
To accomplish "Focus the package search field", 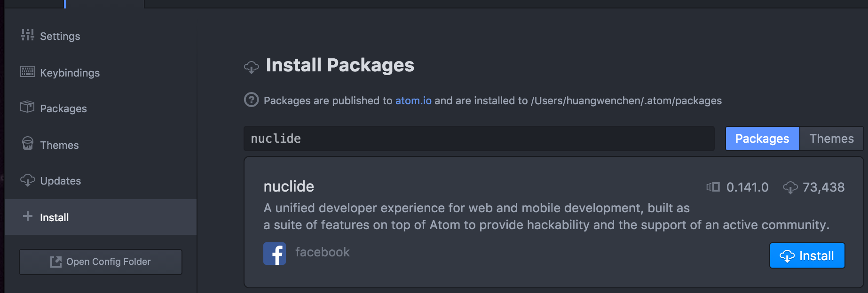I will [x=479, y=139].
